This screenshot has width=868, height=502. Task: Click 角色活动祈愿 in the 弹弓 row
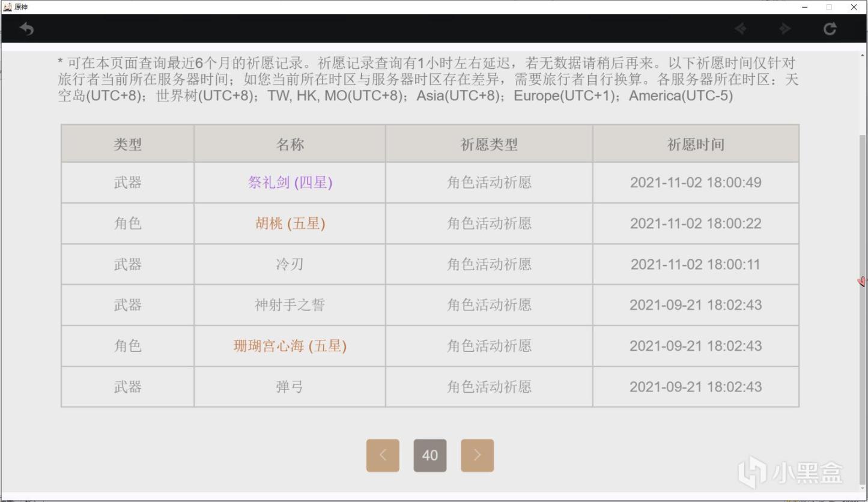[489, 387]
